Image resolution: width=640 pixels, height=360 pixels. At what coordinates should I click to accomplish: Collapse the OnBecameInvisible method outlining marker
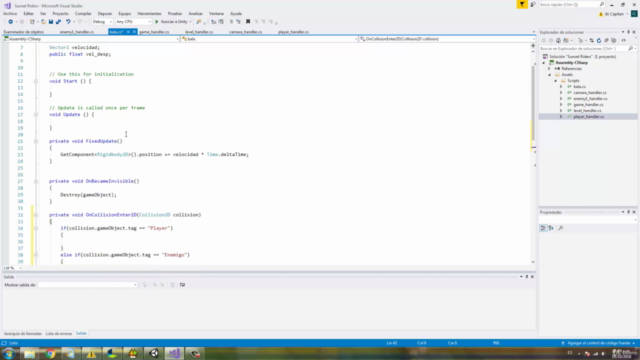[x=36, y=181]
